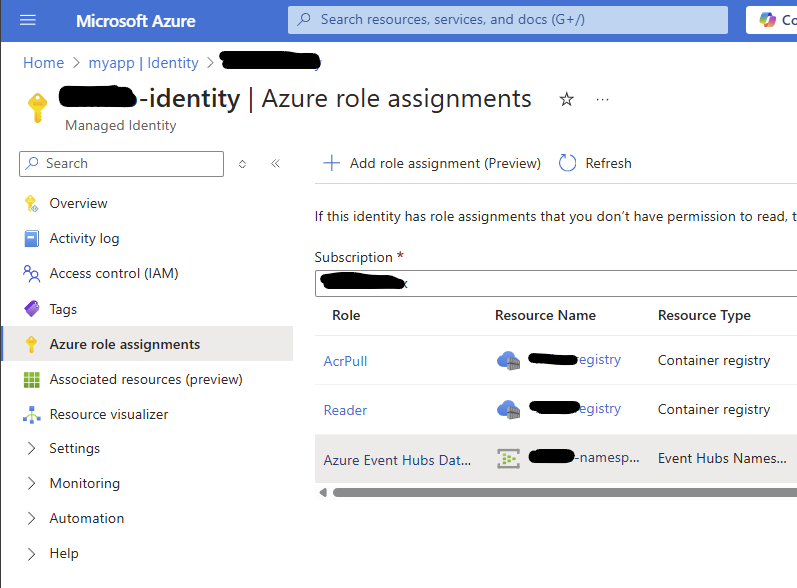This screenshot has height=588, width=797.
Task: Collapse the sidebar with double chevron
Action: (x=275, y=164)
